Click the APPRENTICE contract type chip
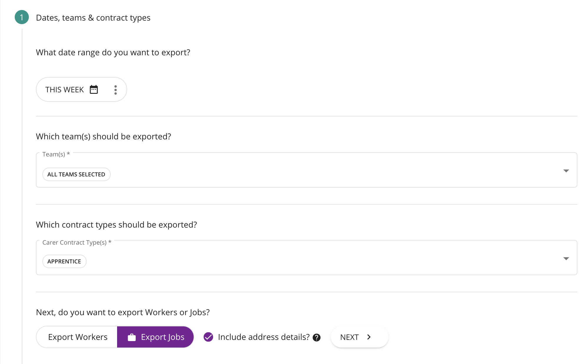The width and height of the screenshot is (588, 364). point(64,261)
